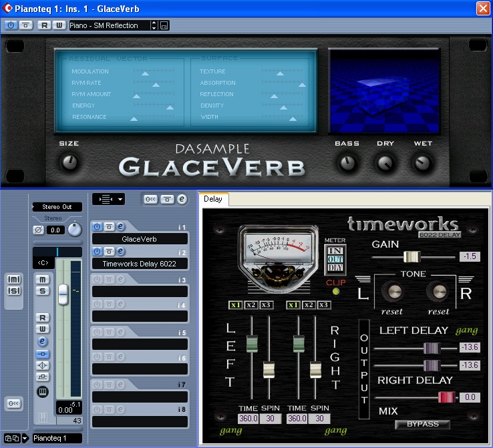
Task: Open editor for insert i2 Timeworks Delay
Action: [121, 251]
